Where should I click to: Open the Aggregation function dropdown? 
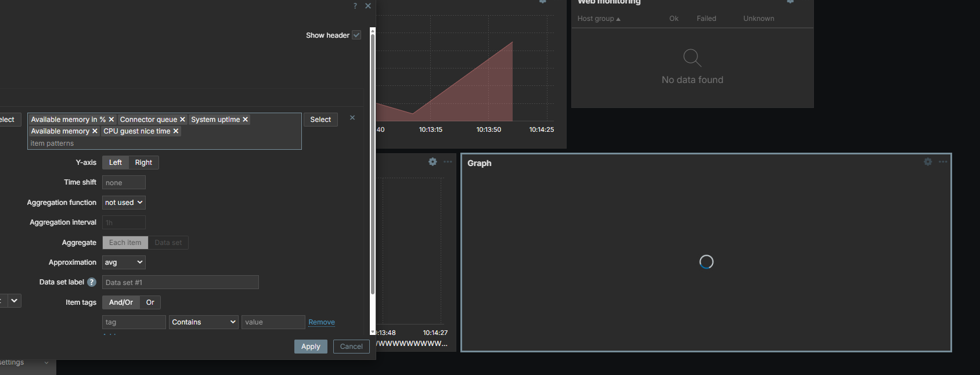tap(124, 203)
